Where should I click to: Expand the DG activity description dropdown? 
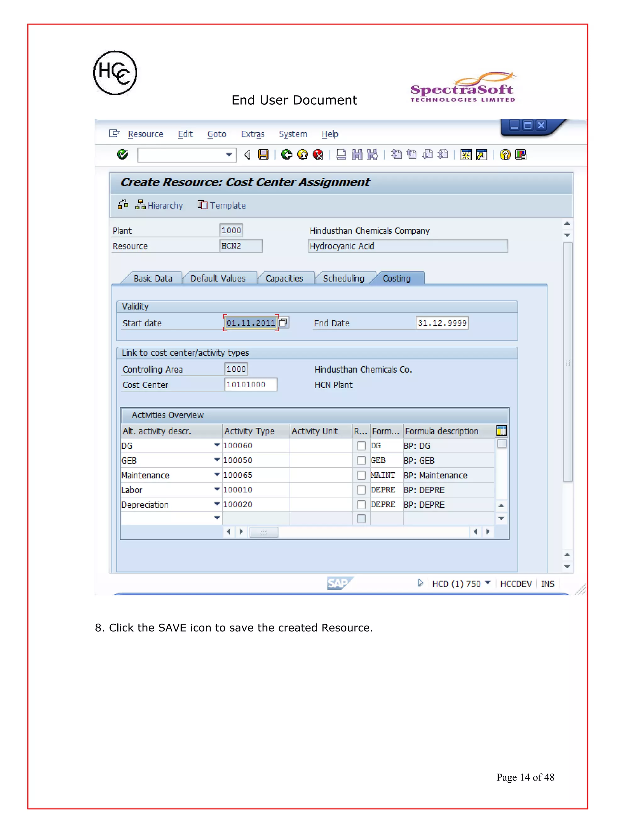click(x=217, y=445)
